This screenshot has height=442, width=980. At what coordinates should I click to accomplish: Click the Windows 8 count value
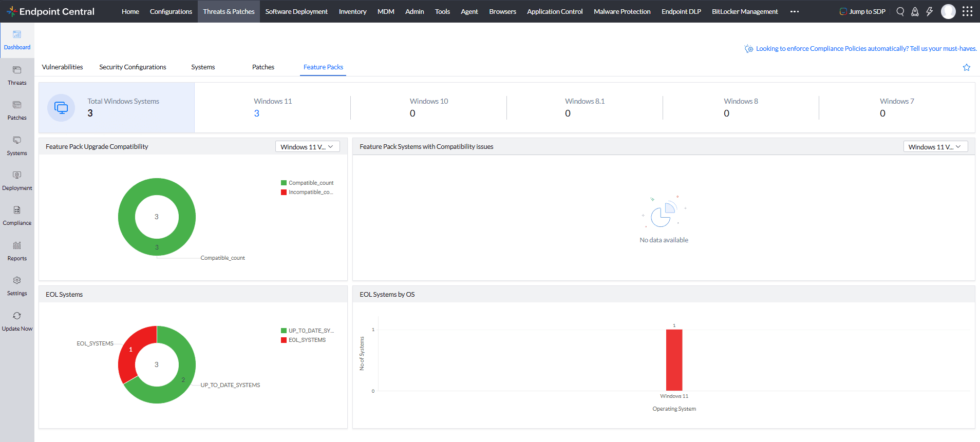pos(726,113)
